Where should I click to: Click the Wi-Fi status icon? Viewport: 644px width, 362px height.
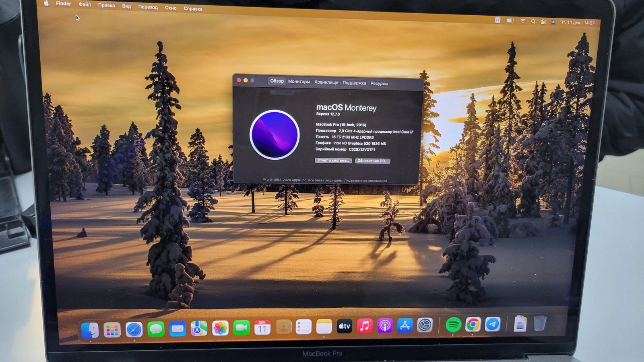pos(522,21)
